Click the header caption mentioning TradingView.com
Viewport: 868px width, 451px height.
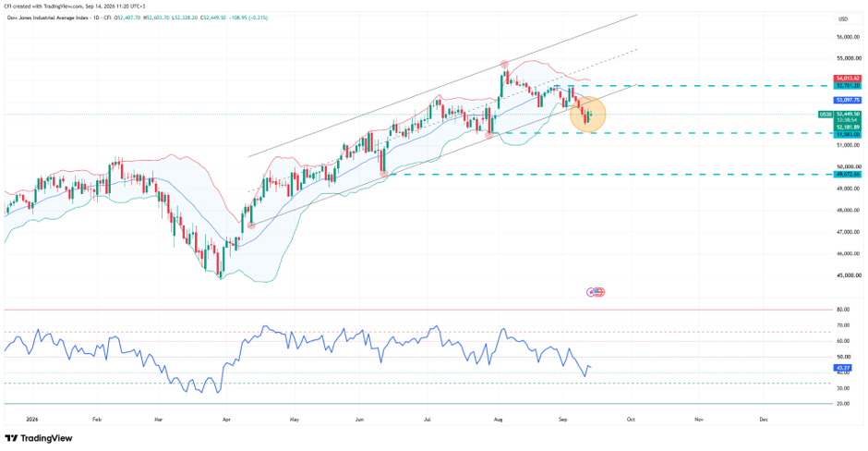tap(75, 6)
